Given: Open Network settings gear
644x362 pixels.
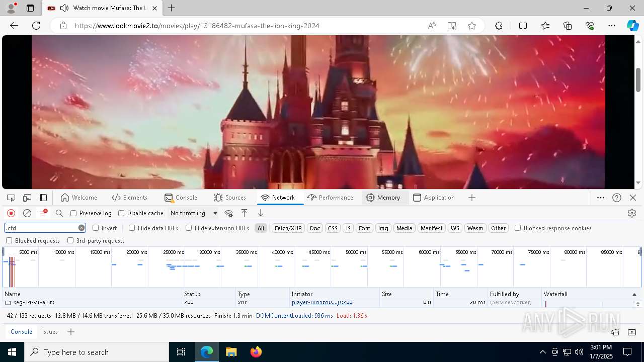Looking at the screenshot, I should tap(632, 213).
